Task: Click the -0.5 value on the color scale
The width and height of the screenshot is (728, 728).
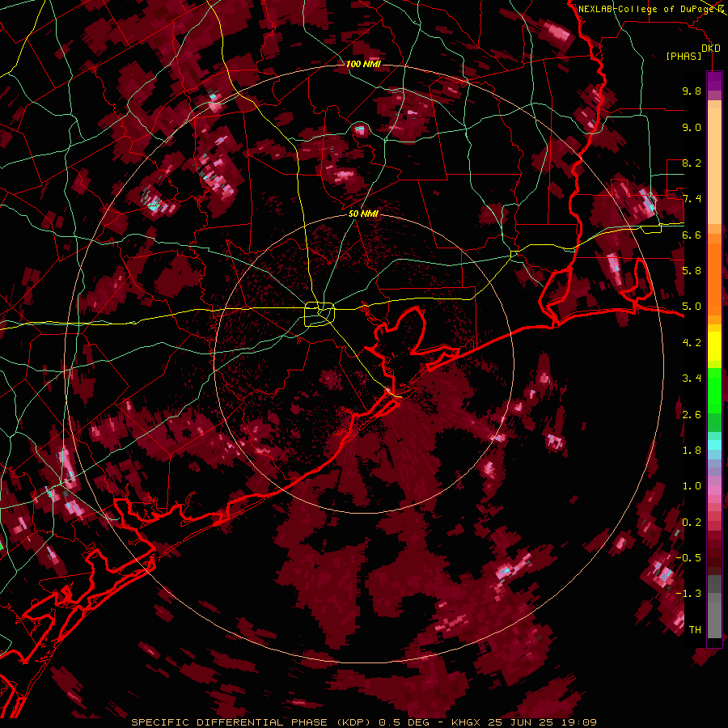Action: click(688, 558)
